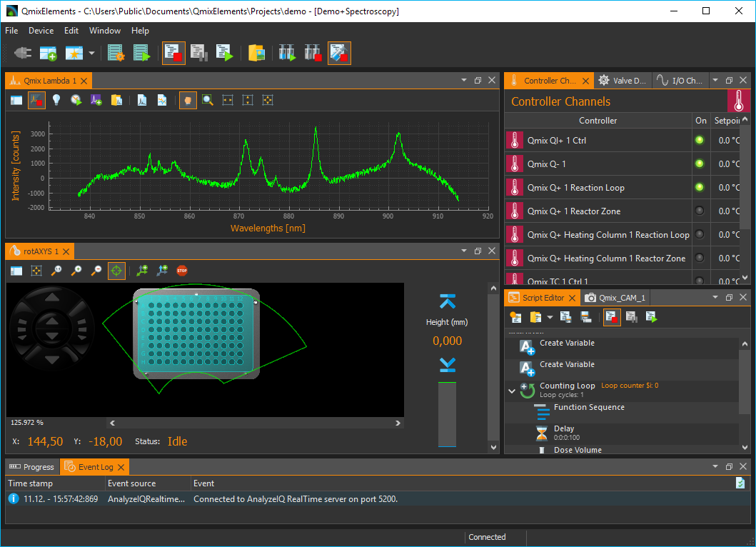Click the run script green arrow in main toolbar
The height and width of the screenshot is (547, 756).
point(224,53)
